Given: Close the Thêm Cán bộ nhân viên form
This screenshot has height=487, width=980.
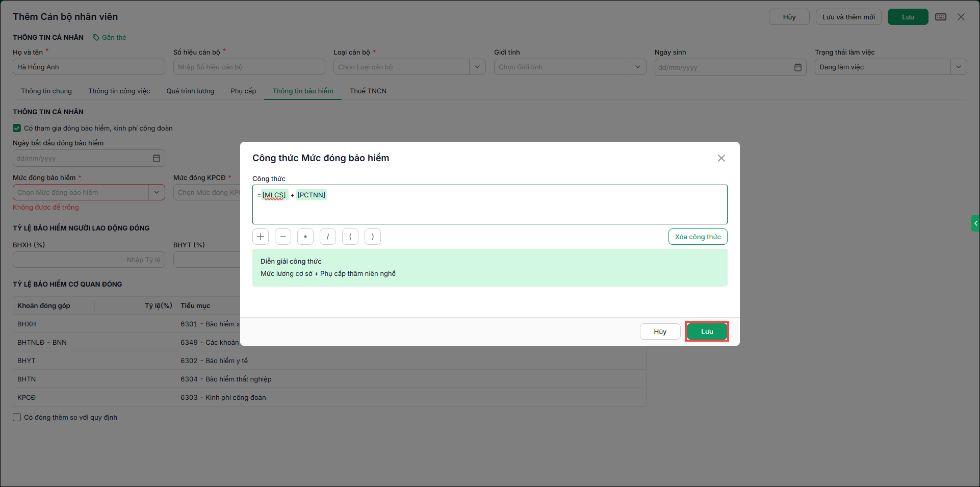Looking at the screenshot, I should [x=961, y=17].
